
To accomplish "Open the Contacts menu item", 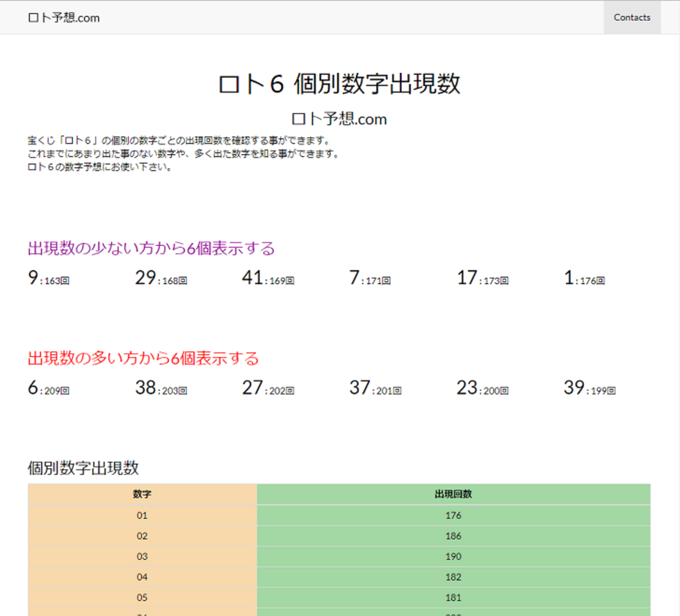I will tap(631, 17).
